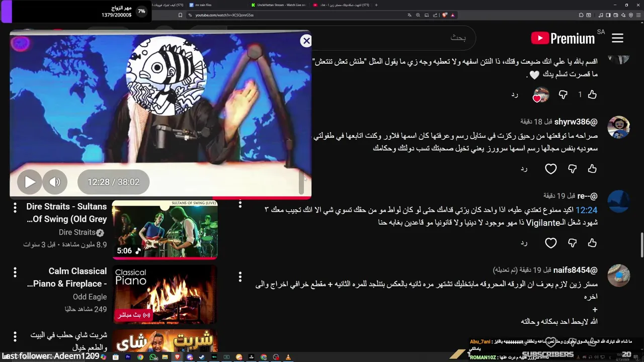Open WhatsApp from the taskbar
This screenshot has width=644, height=362.
153,357
